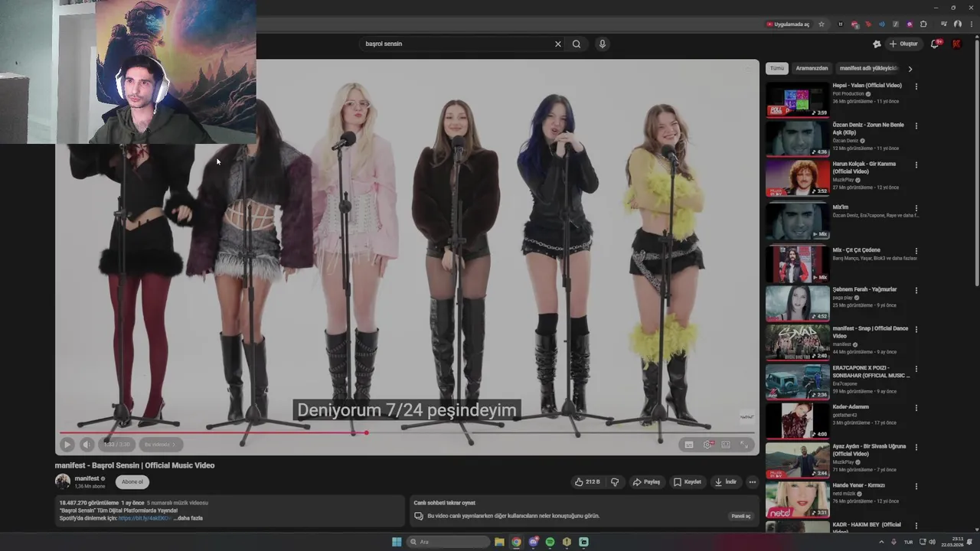
Task: Click the 'Paneli aç' button
Action: click(741, 516)
